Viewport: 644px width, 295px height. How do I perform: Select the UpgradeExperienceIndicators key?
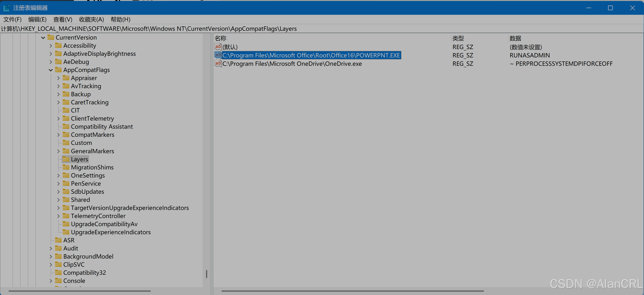[111, 232]
